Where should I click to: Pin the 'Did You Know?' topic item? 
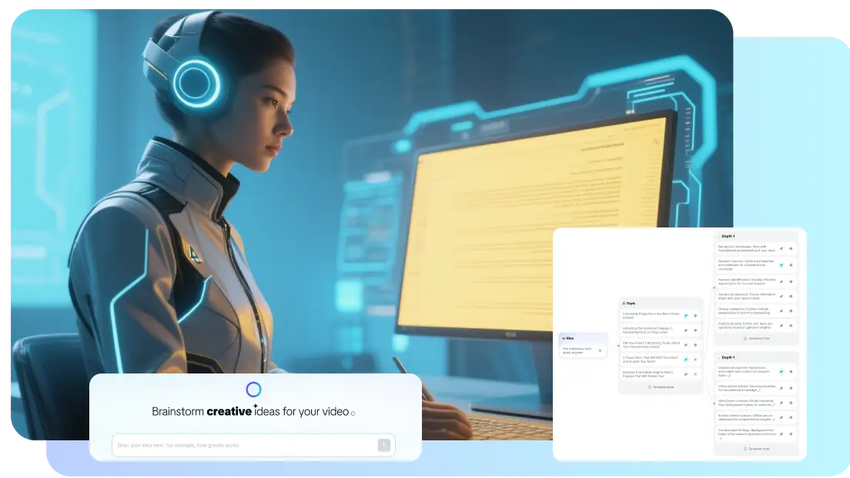[685, 345]
